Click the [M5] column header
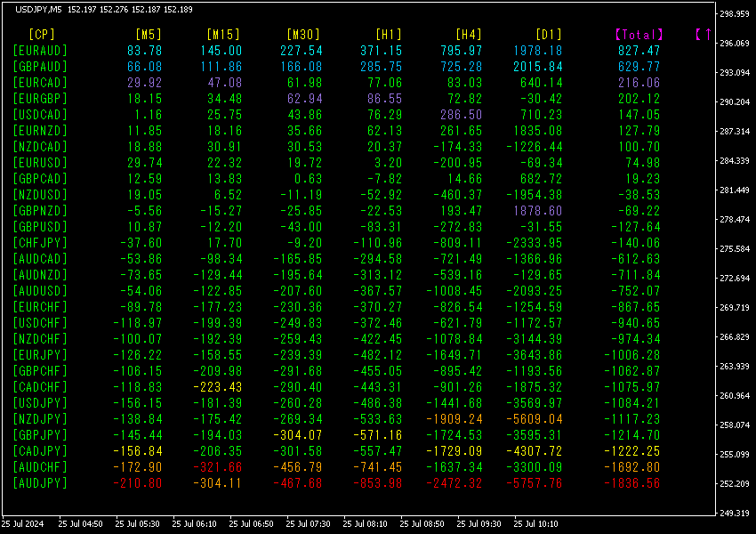756x534 pixels. click(x=149, y=34)
